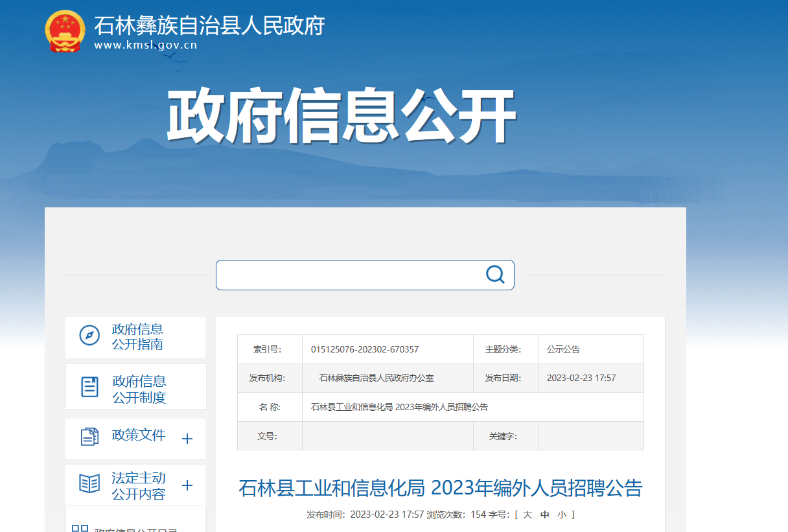788x532 pixels.
Task: Open the 政府信息公开制度 menu item
Action: [x=139, y=389]
